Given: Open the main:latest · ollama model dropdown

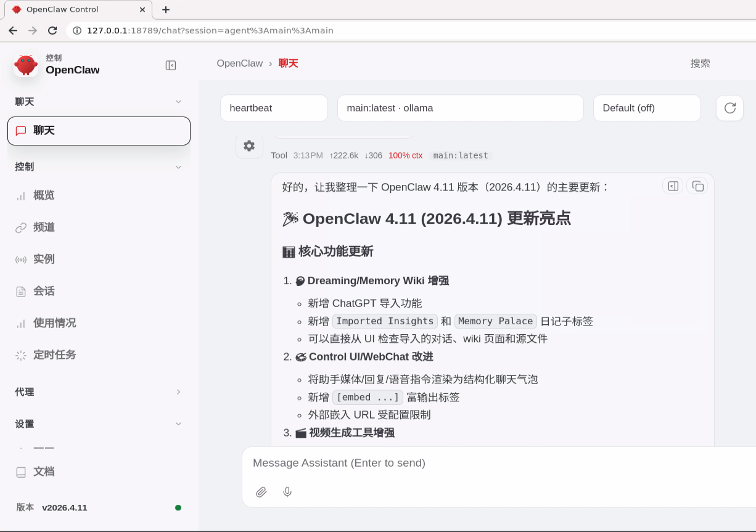Looking at the screenshot, I should tap(460, 108).
